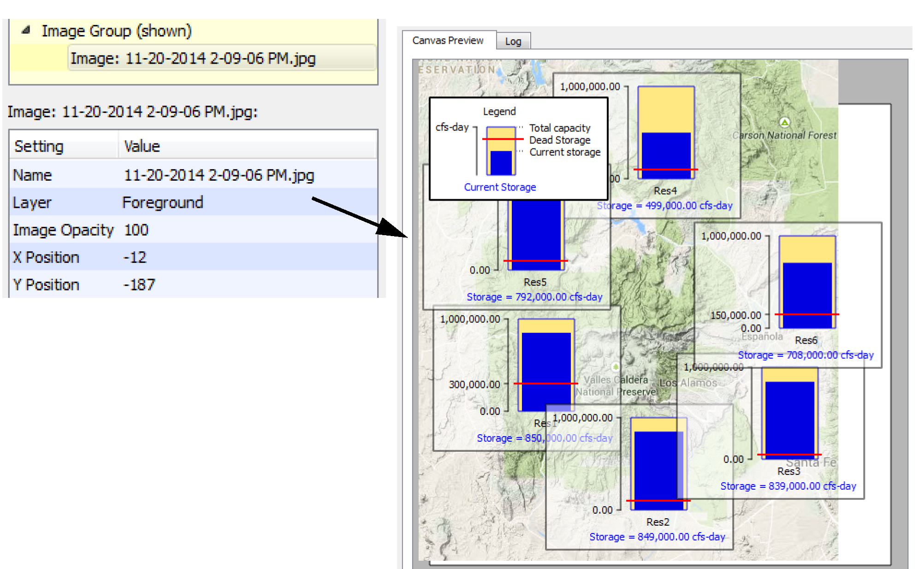This screenshot has height=569, width=924.
Task: Click the Res5 storage bar graphic
Action: coord(536,231)
